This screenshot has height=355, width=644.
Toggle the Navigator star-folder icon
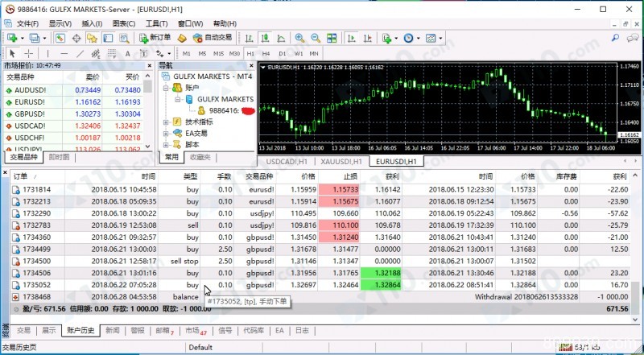tap(92, 38)
